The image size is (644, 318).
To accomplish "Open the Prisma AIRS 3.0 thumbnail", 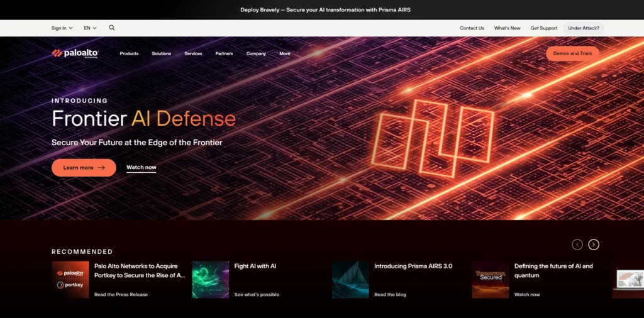I will [x=350, y=280].
